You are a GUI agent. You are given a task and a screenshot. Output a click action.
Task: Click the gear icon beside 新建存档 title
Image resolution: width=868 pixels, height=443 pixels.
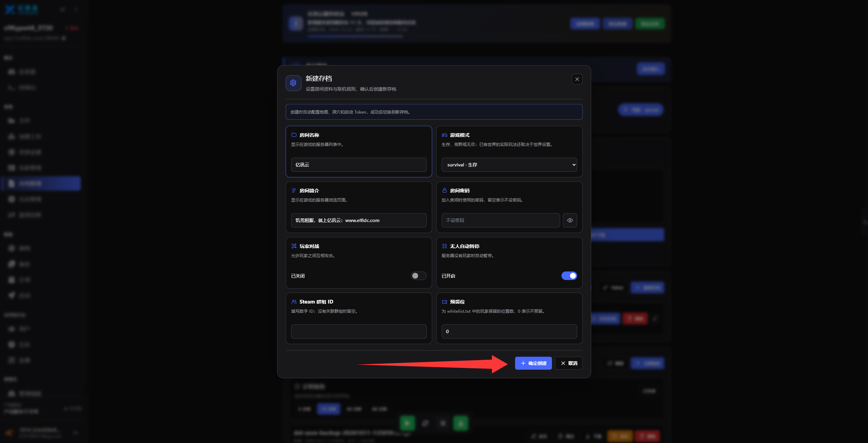point(293,83)
